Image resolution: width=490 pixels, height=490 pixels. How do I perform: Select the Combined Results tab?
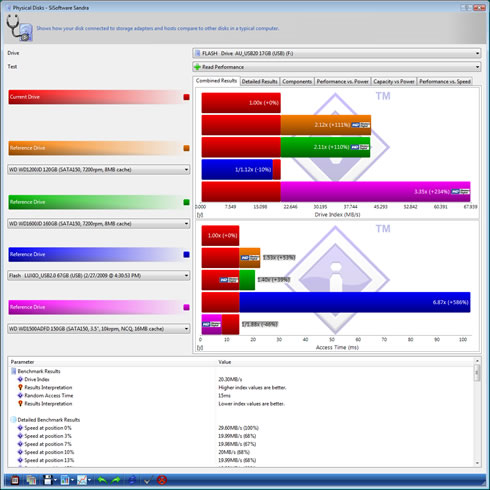[216, 81]
